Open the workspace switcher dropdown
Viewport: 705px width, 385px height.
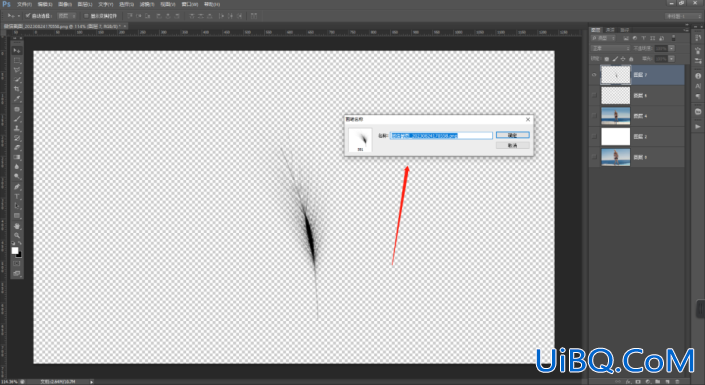(683, 16)
